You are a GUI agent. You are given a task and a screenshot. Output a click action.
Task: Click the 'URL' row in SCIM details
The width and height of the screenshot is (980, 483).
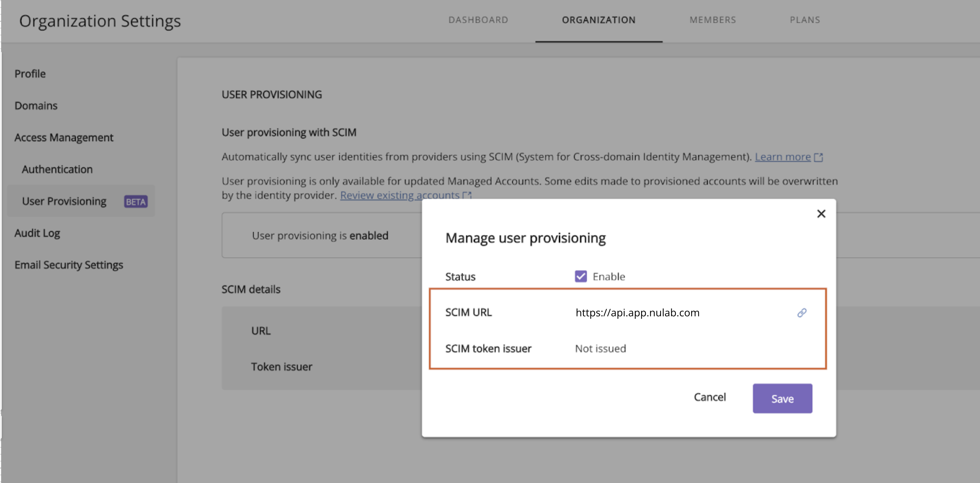click(261, 331)
